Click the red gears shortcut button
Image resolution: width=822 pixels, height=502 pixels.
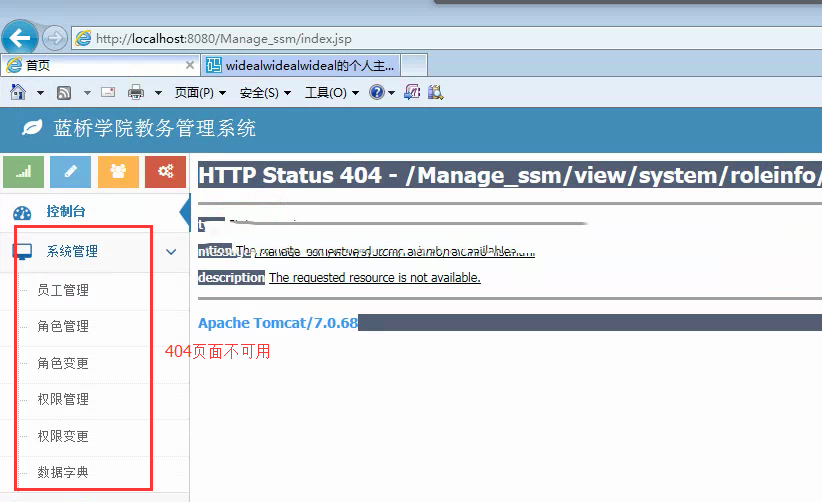[166, 171]
